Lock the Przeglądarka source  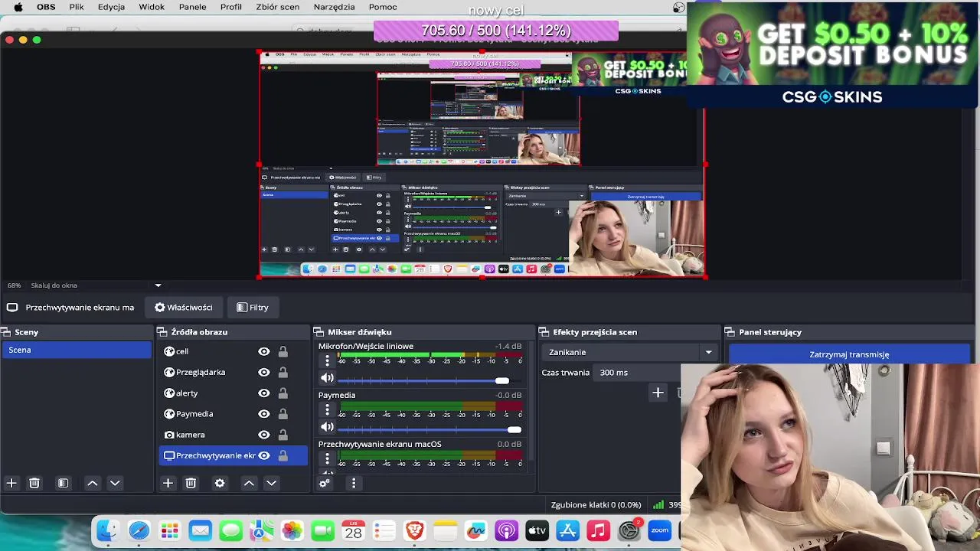tap(283, 372)
